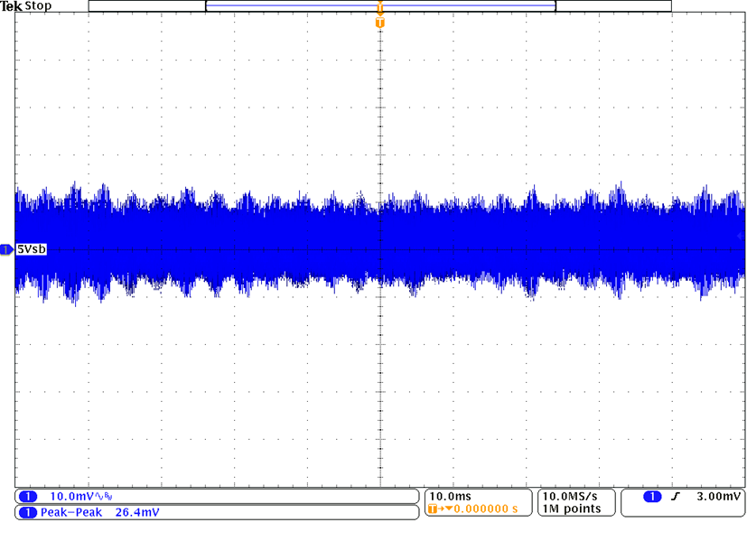Click the channel 1 badge beside Peak-Peak

[28, 512]
